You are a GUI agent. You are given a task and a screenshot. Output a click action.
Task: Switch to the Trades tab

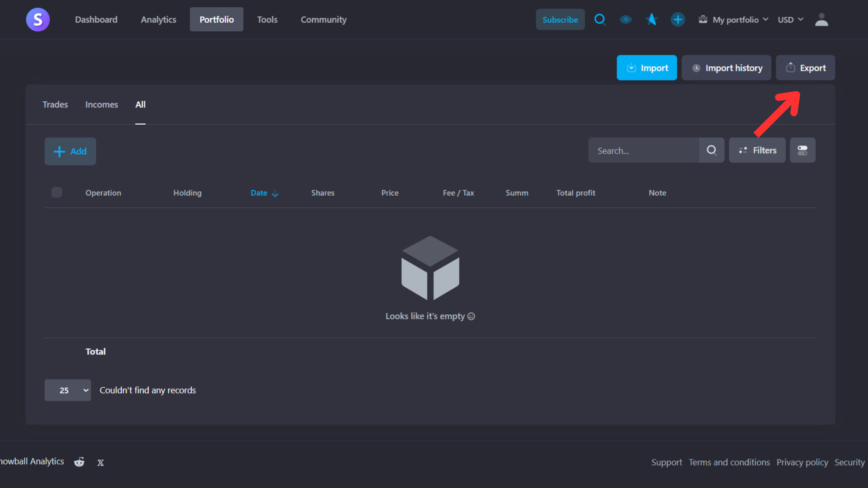tap(55, 104)
